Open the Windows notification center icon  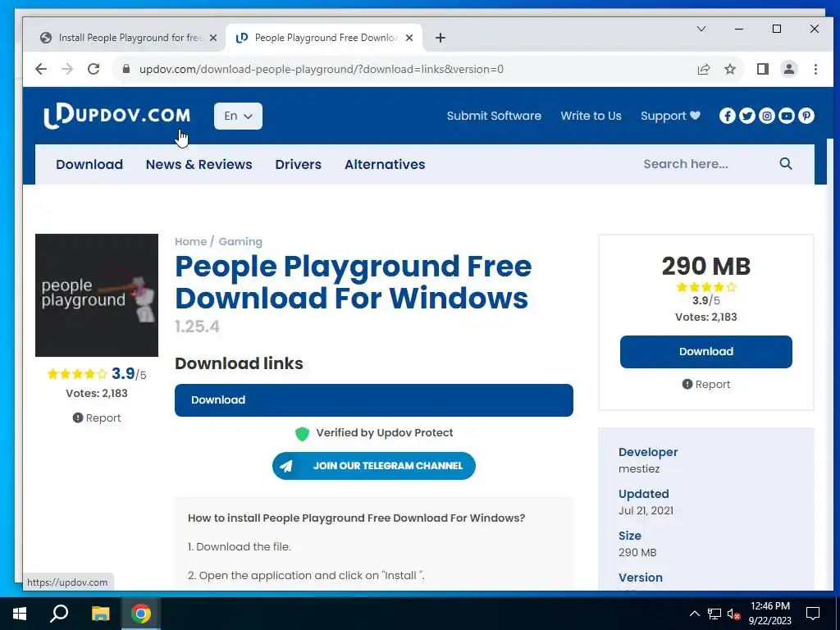(x=813, y=614)
